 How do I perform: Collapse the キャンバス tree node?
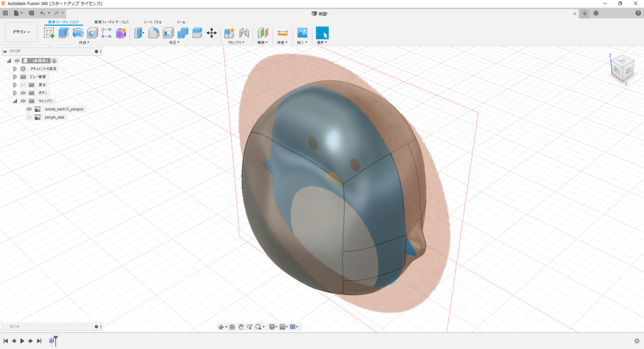click(15, 101)
